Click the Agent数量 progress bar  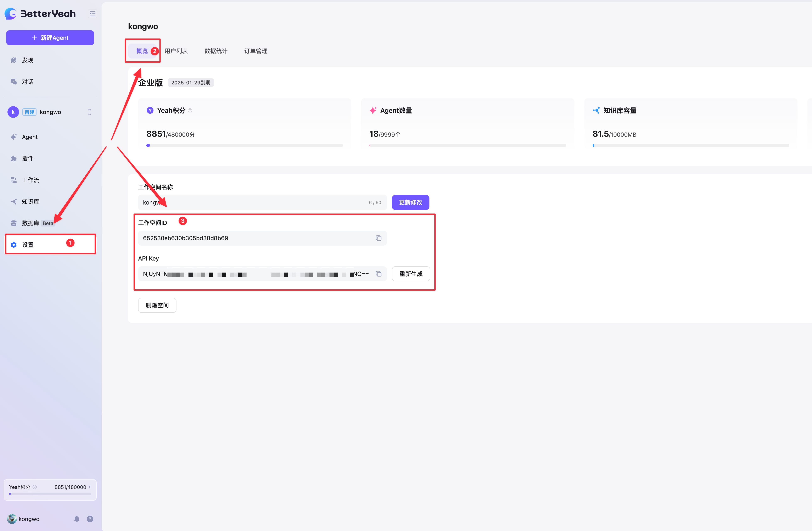click(x=467, y=145)
